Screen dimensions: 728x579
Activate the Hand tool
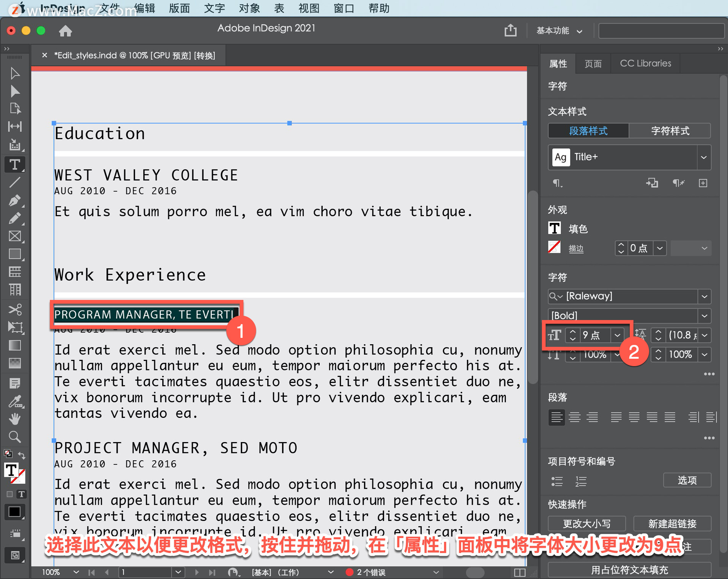coord(15,418)
